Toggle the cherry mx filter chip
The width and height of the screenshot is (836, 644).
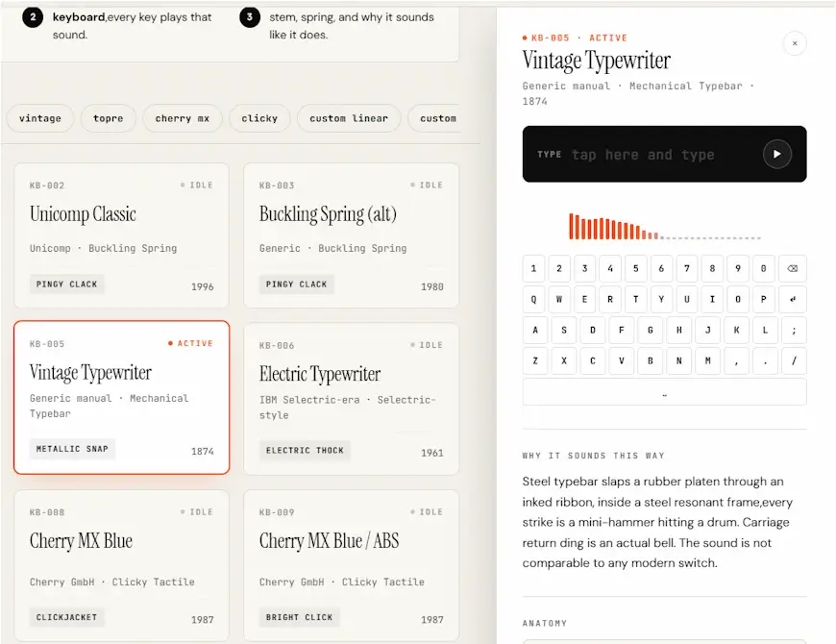coord(182,118)
